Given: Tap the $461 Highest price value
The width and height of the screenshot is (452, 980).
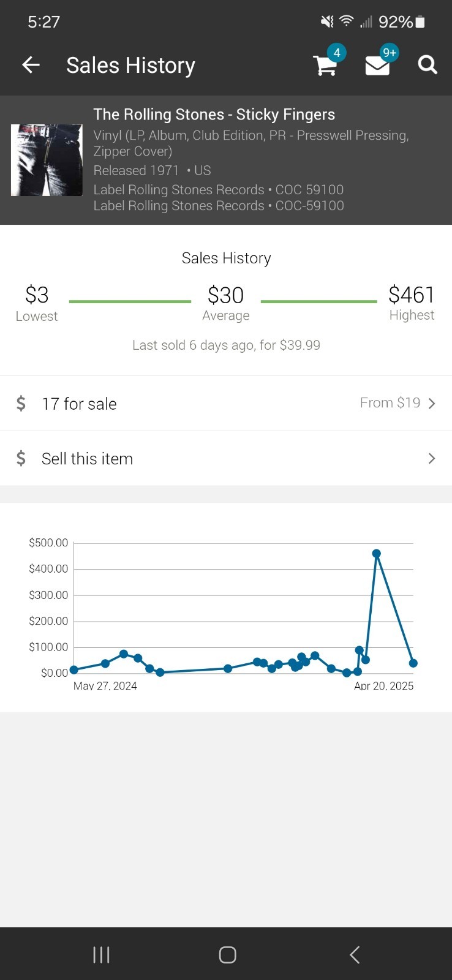Looking at the screenshot, I should click(412, 295).
